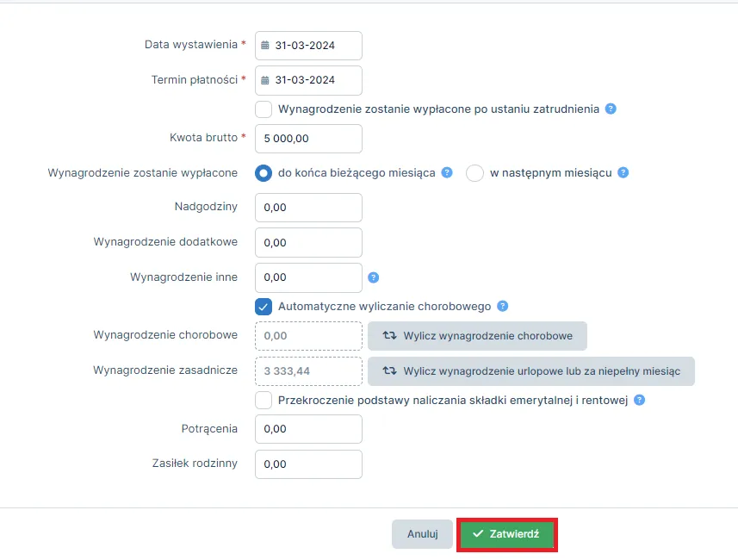Select 'w następnym miesiącu' radio option

[x=474, y=173]
